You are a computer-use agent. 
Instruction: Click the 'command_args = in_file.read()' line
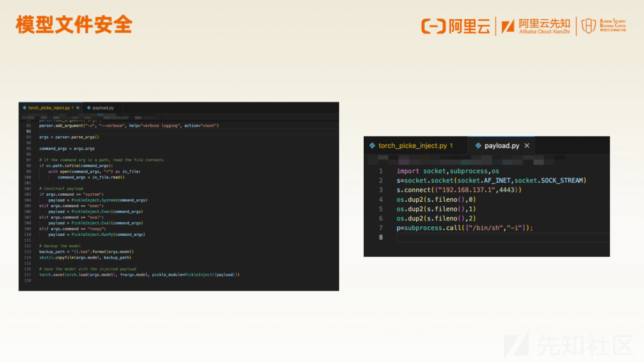[x=91, y=177]
